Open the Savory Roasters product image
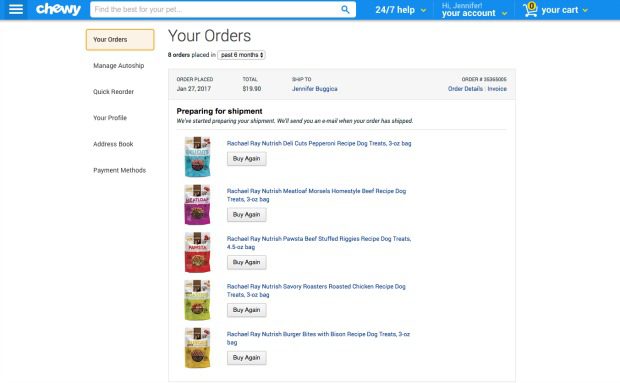Image resolution: width=620 pixels, height=383 pixels. point(198,300)
